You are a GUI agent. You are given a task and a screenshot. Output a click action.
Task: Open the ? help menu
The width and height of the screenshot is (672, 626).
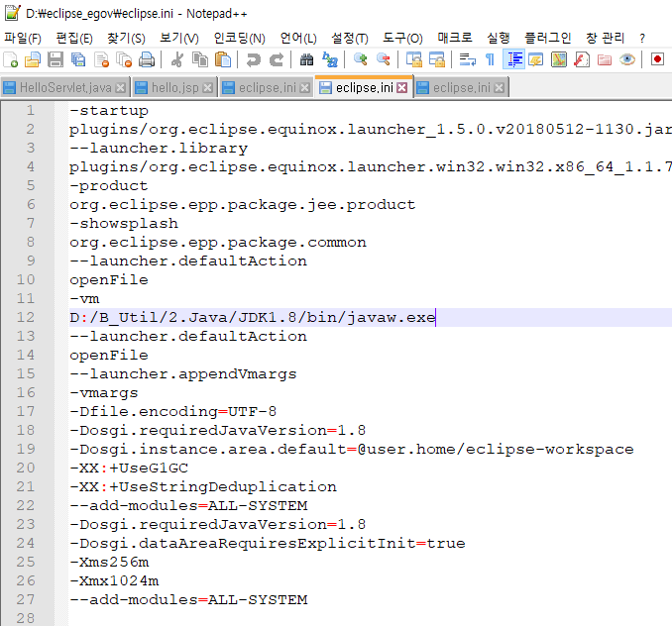click(642, 38)
